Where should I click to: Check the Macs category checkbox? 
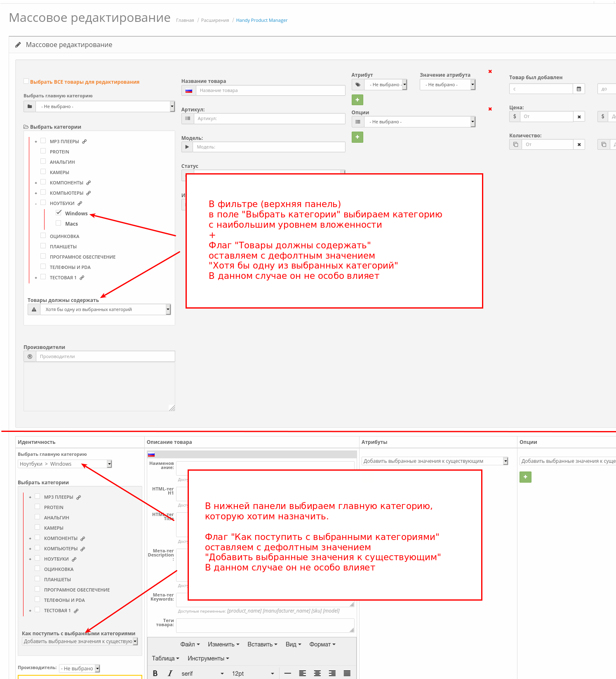pos(59,223)
